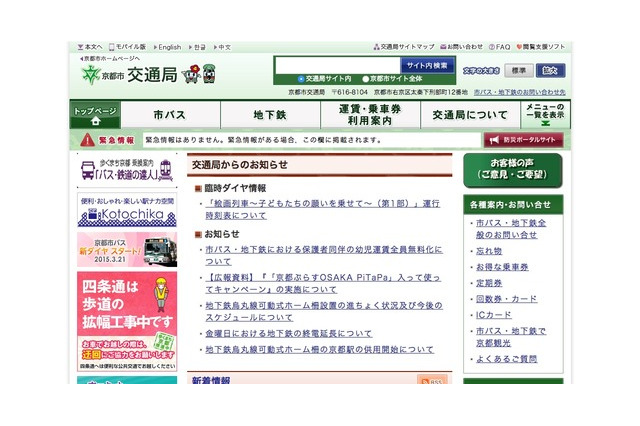
Task: Open the トップページ home icon tab
Action: tap(95, 115)
